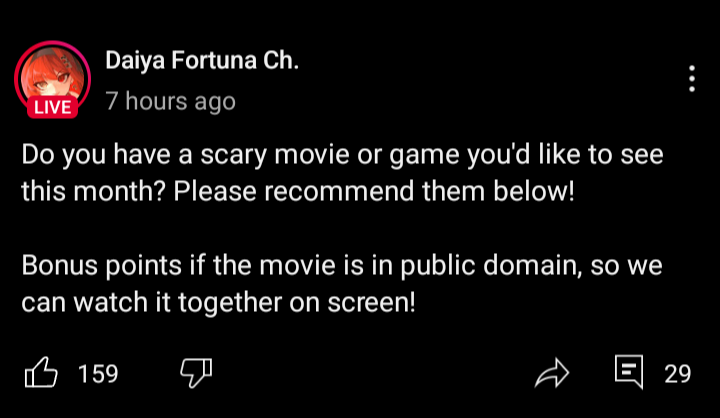Viewport: 720px width, 418px height.
Task: Click the word Bonus in the post
Action: (60, 265)
